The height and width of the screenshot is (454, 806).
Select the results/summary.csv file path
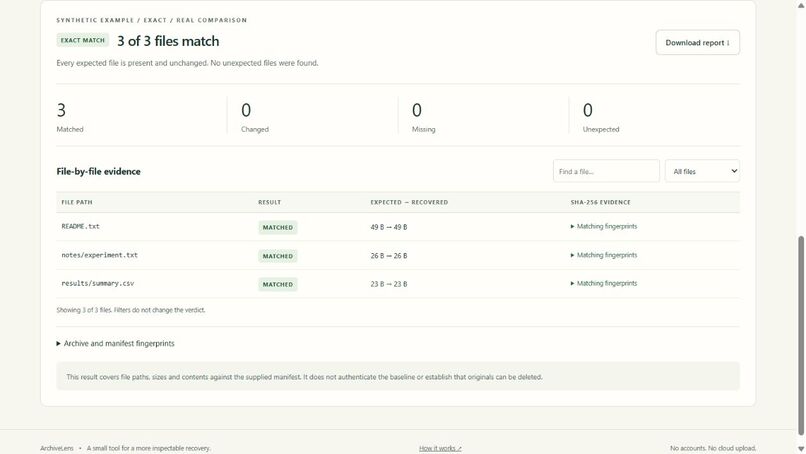[x=98, y=283]
